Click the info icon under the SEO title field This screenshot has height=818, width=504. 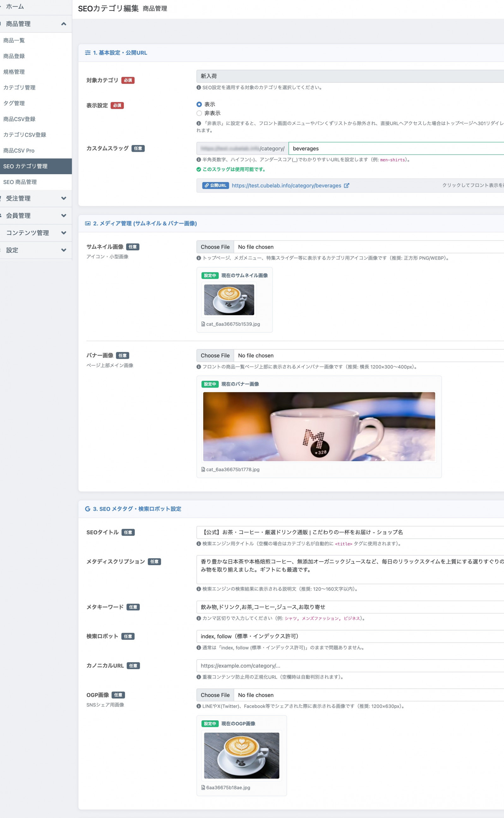click(199, 544)
